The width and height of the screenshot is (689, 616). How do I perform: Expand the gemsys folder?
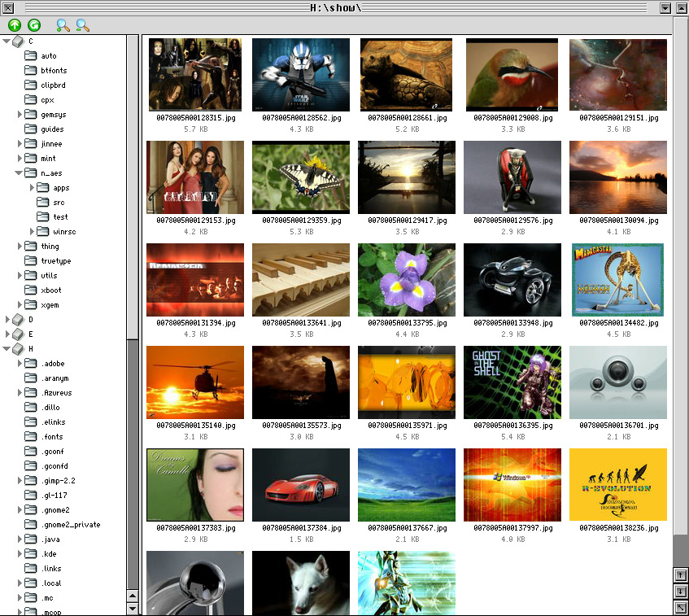20,115
